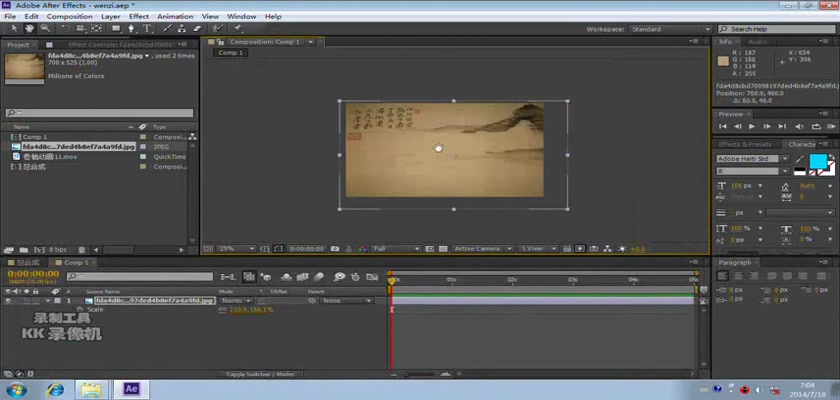The height and width of the screenshot is (400, 840).
Task: Click eyedropper in Character panel
Action: tap(800, 159)
